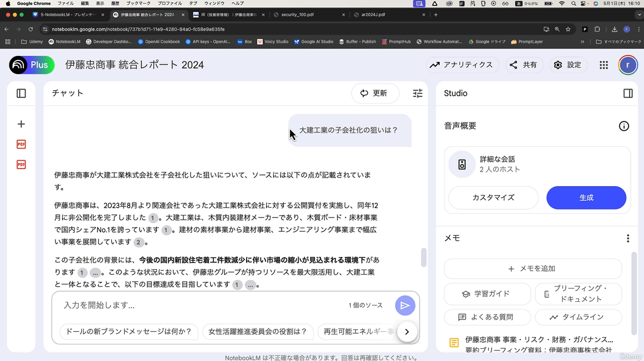Open アナリティクス from header
The height and width of the screenshot is (361, 644).
tap(462, 65)
